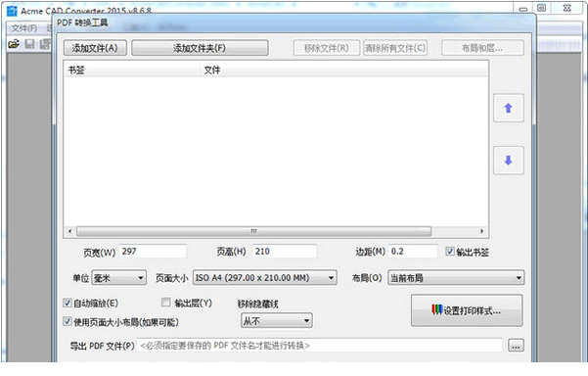Open 布局和层... button
This screenshot has height=376, width=588.
click(482, 48)
